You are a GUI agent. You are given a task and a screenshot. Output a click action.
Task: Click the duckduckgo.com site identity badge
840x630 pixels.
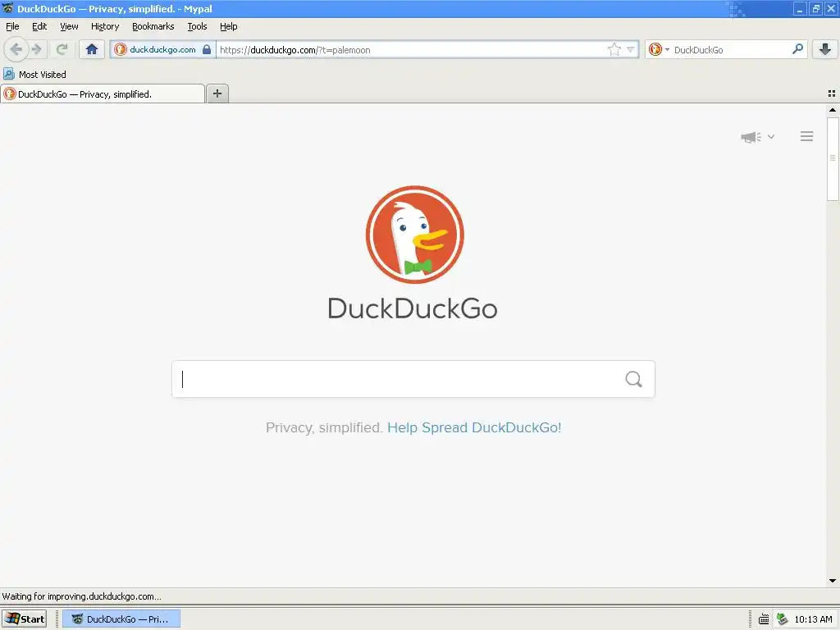pyautogui.click(x=162, y=50)
